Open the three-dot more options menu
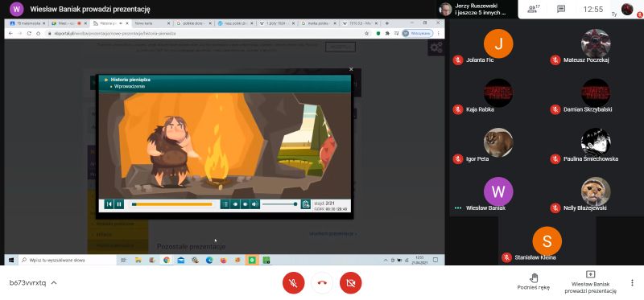The height and width of the screenshot is (300, 644). click(x=632, y=283)
